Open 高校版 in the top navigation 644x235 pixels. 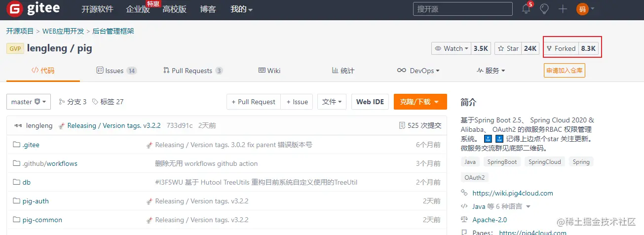coord(175,9)
